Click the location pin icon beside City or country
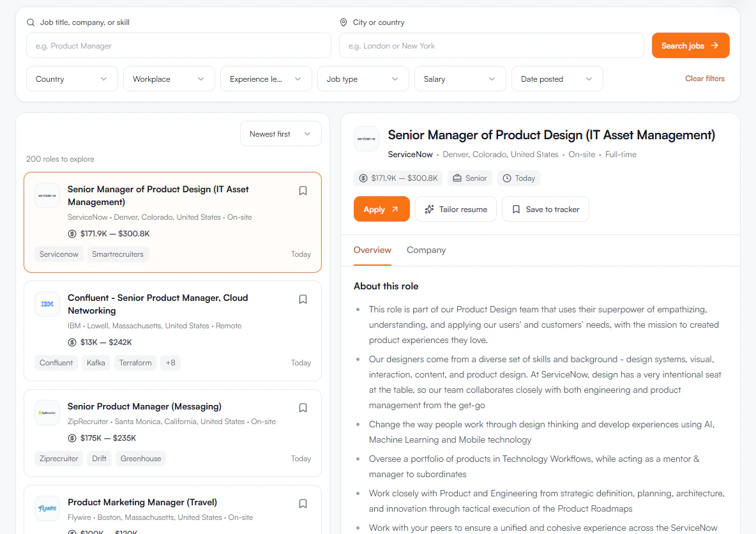 pos(344,22)
